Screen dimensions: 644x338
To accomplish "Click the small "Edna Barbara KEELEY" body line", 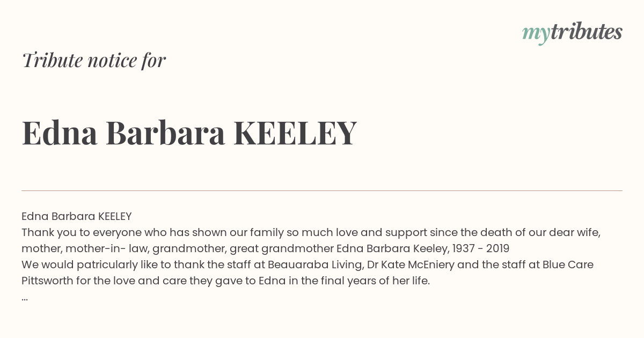I will coord(77,216).
